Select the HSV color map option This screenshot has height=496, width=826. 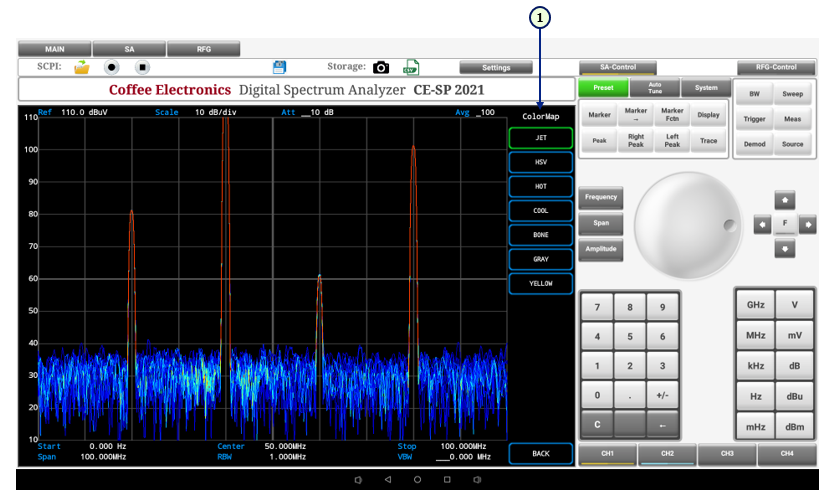540,161
